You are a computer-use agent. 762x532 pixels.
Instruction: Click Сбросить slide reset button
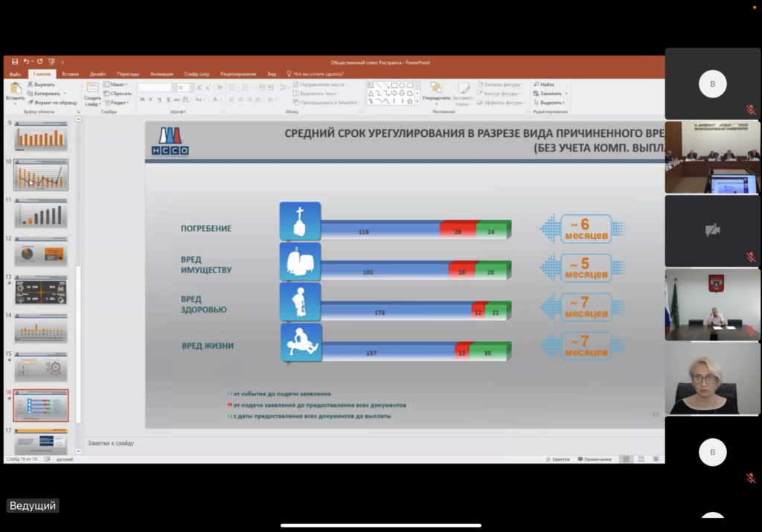(x=118, y=94)
